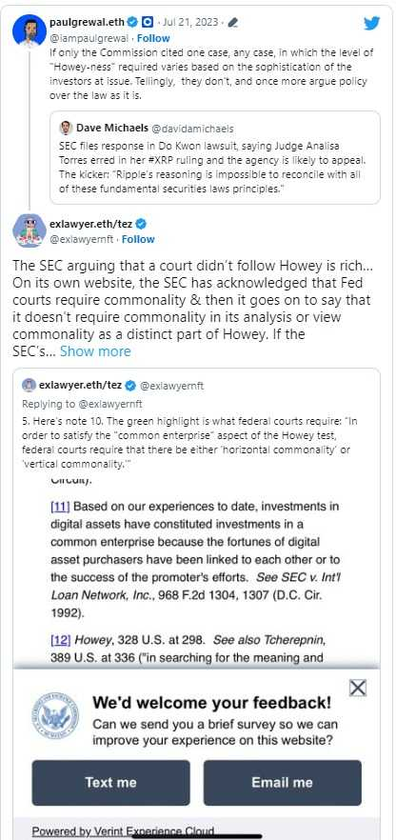Open Dave Michaels small avatar
Screen dimensions: 396x840
(66, 128)
